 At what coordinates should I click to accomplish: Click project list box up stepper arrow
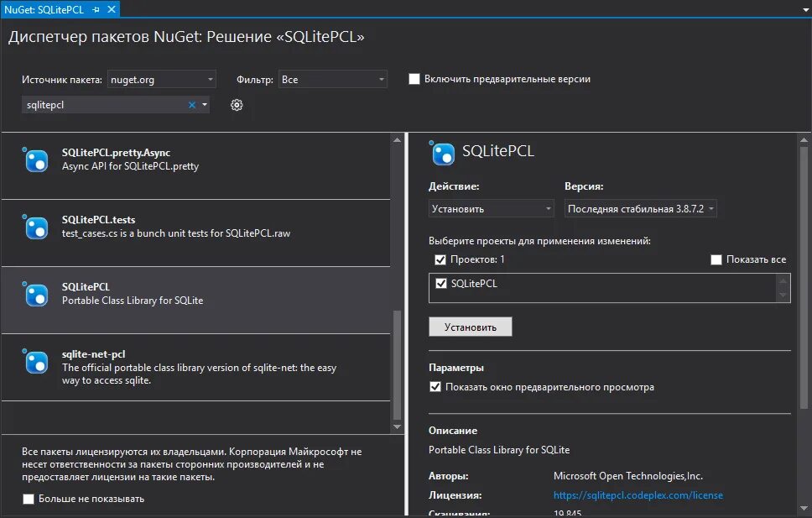point(783,281)
